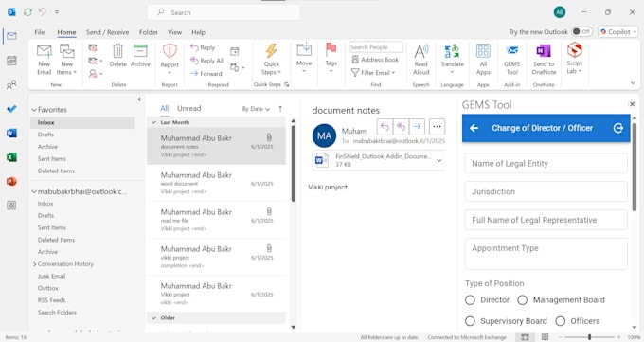The image size is (644, 342).
Task: Reverse sort order arrow
Action: tap(280, 109)
